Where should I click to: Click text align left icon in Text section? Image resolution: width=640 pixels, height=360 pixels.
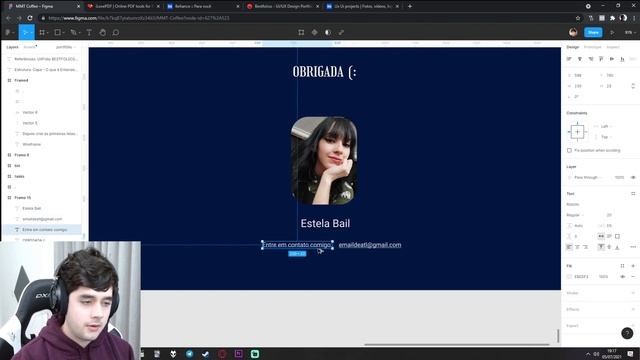click(569, 247)
